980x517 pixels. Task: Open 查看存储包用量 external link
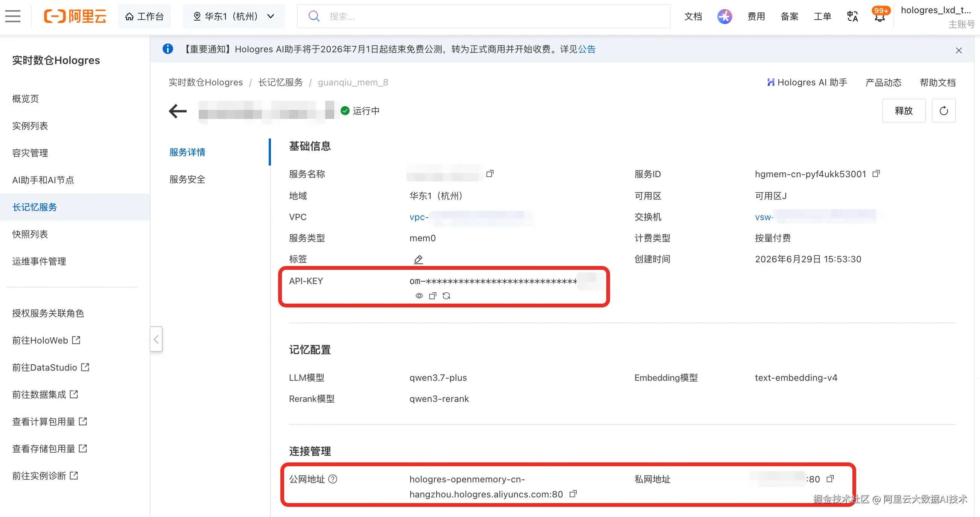point(49,448)
